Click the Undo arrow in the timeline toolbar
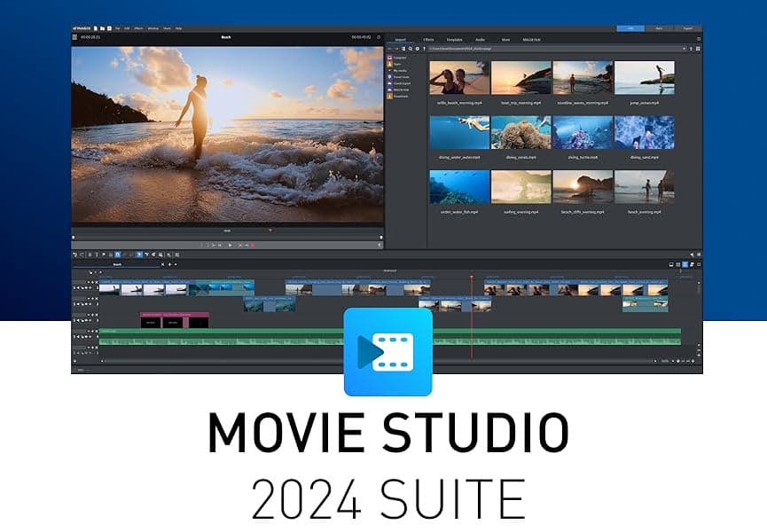This screenshot has height=532, width=767. (x=75, y=254)
